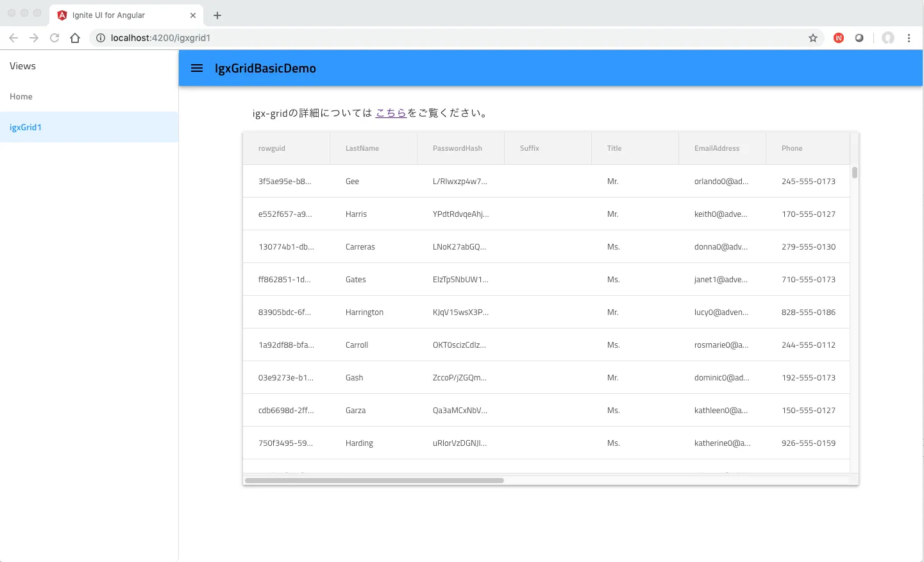The image size is (924, 562).
Task: Select the Harrington last name cell
Action: 364,312
